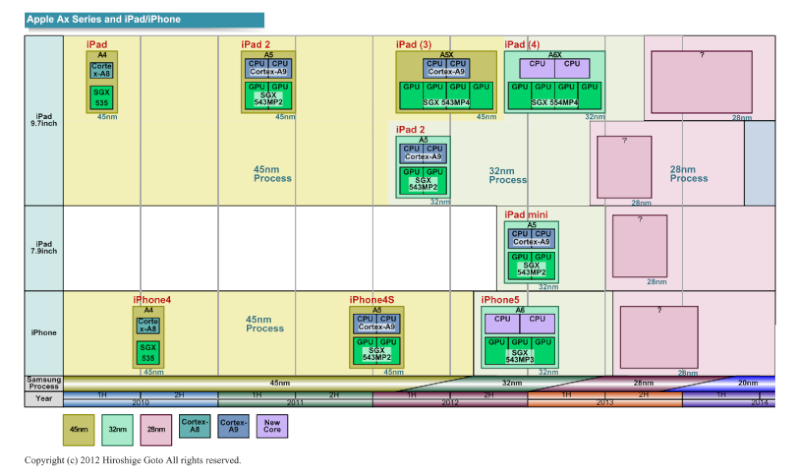Click the '28nm Process' label

point(689,174)
